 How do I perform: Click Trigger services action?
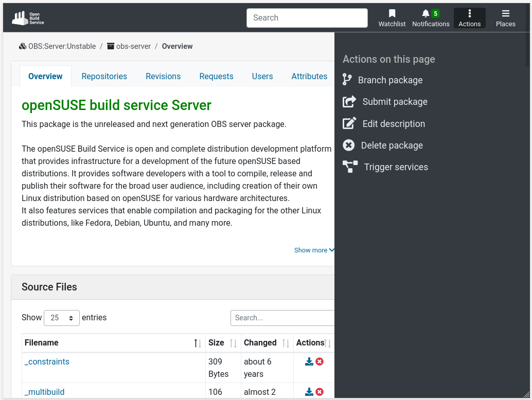(395, 167)
